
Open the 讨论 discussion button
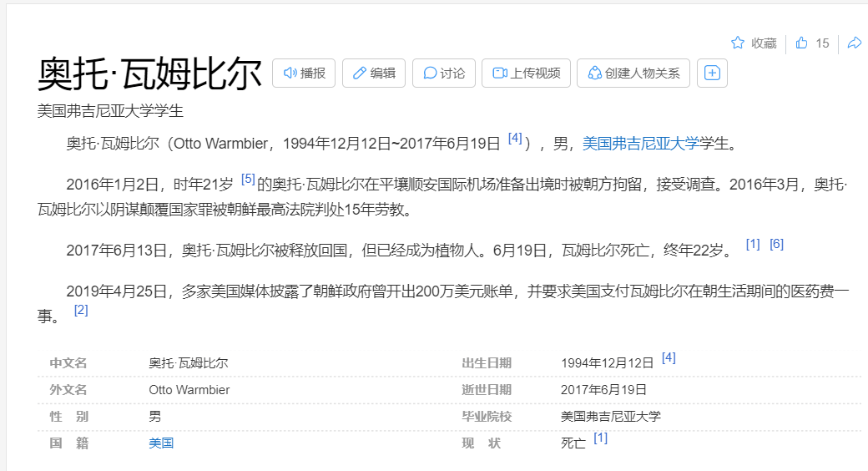tap(444, 73)
